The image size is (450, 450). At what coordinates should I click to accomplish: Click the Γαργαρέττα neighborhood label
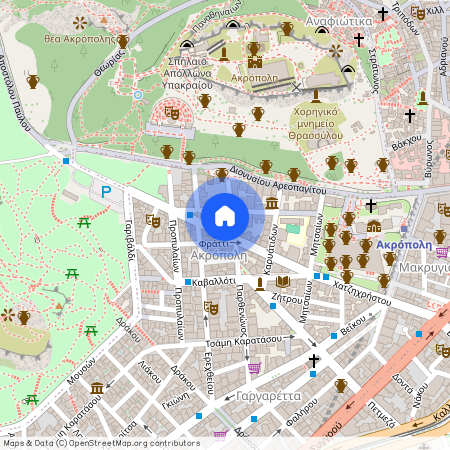[269, 396]
